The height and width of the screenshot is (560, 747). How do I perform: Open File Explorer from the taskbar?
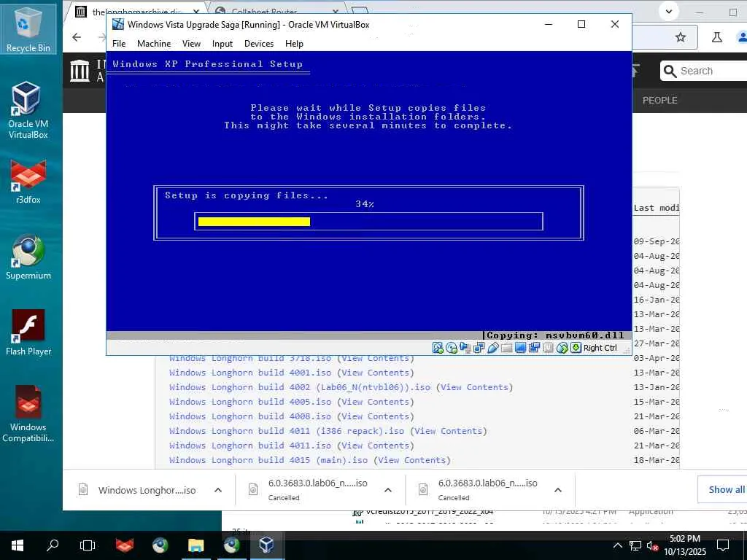196,545
